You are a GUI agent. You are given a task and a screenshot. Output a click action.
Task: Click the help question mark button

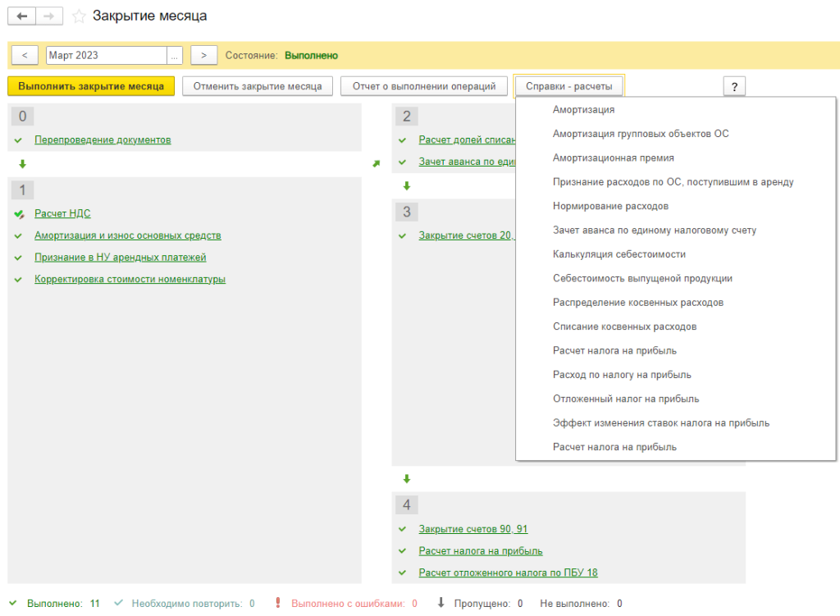pyautogui.click(x=734, y=86)
